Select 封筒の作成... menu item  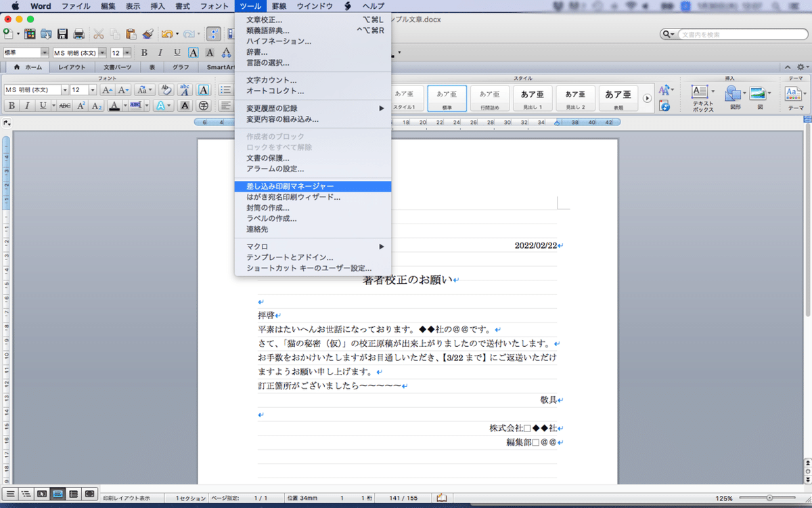(x=313, y=208)
